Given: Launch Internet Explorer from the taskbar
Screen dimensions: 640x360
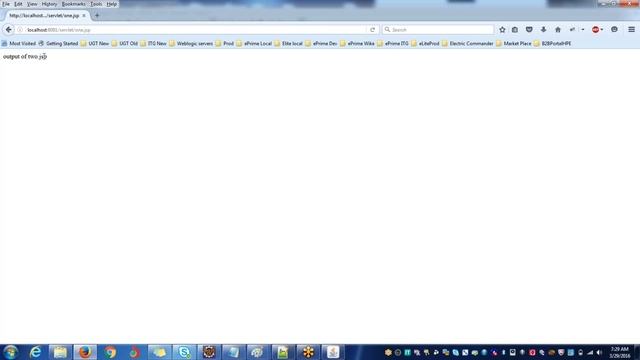Looking at the screenshot, I should 36,352.
